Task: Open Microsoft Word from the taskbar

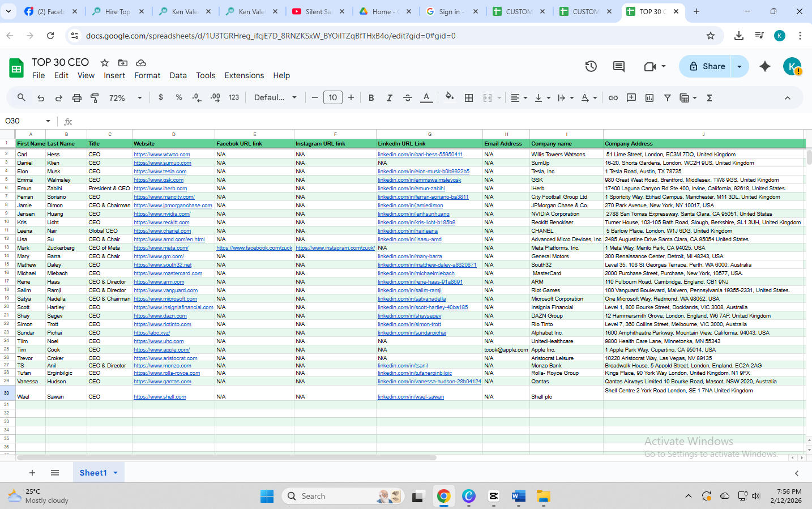Action: tap(518, 496)
